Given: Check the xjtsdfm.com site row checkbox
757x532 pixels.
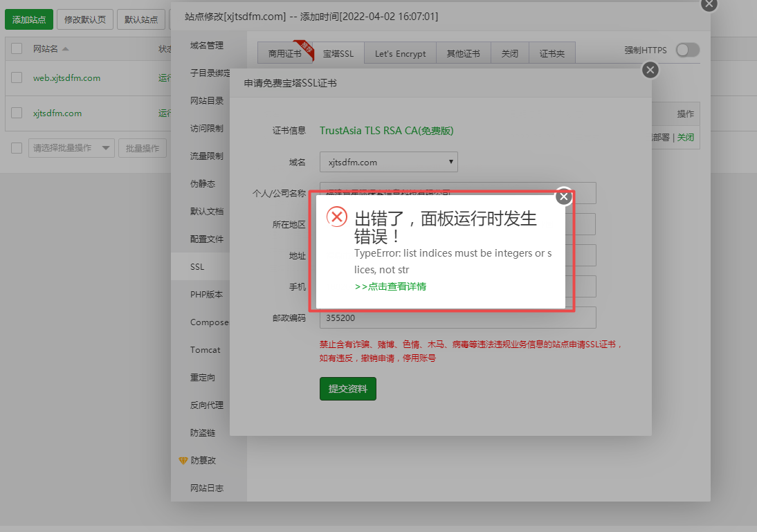Looking at the screenshot, I should (x=17, y=113).
